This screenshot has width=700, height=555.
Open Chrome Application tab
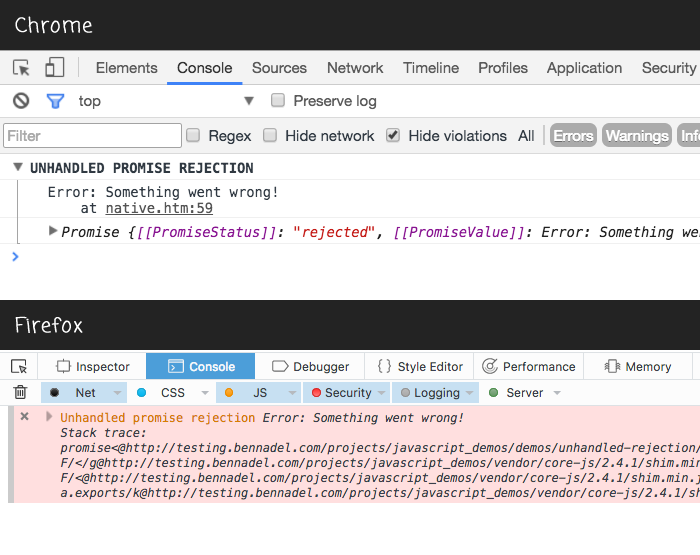584,68
